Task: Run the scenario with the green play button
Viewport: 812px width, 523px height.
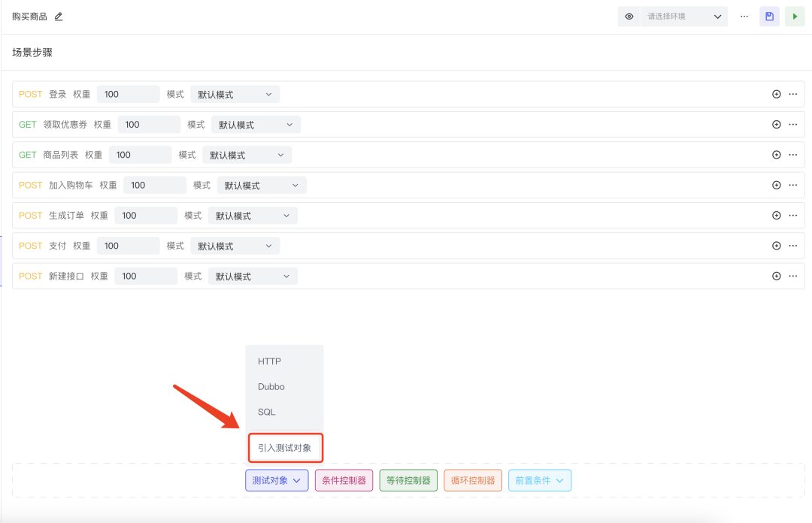Action: [x=795, y=17]
